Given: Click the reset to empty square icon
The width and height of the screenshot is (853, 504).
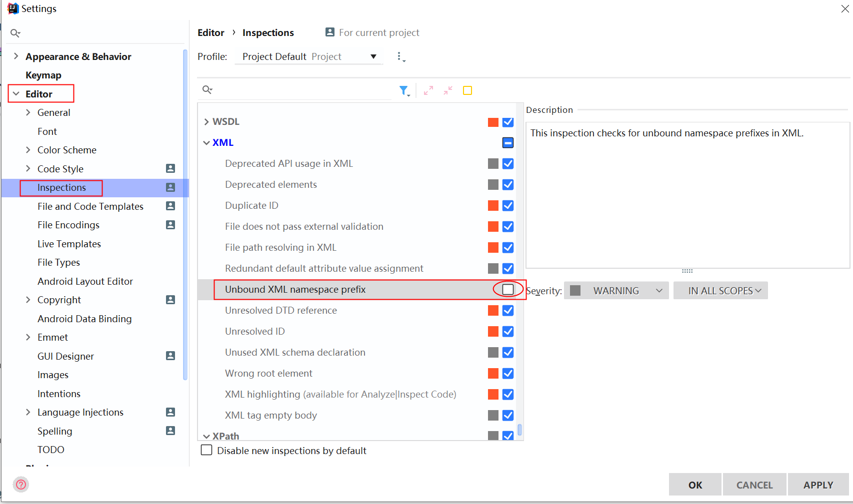Looking at the screenshot, I should click(467, 90).
